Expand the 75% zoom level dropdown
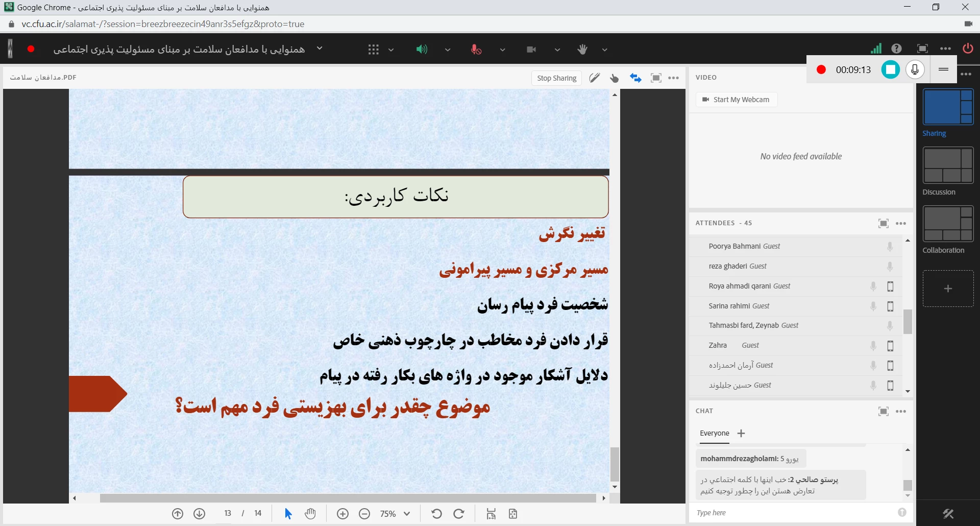The width and height of the screenshot is (980, 526). [407, 514]
